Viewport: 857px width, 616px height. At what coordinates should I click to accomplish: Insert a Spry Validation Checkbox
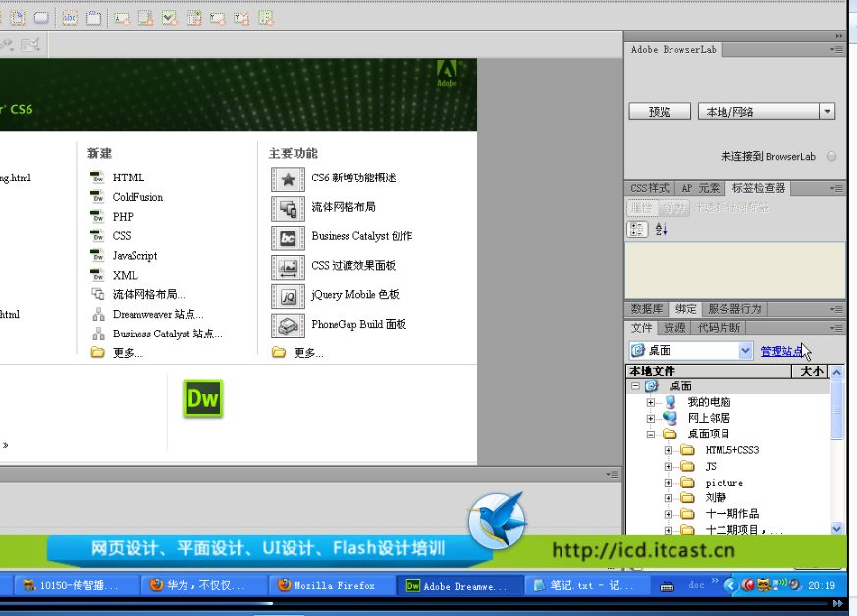(x=170, y=19)
